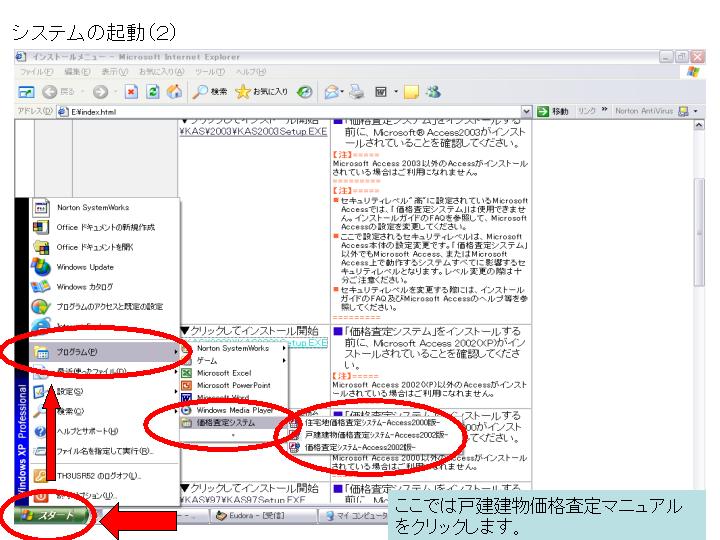
Task: Open the Mail button dropdown arrow
Action: 343,92
